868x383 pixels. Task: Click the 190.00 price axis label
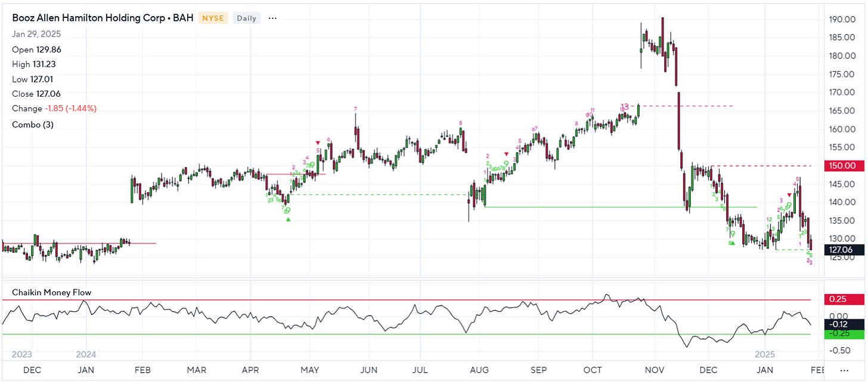[x=843, y=19]
